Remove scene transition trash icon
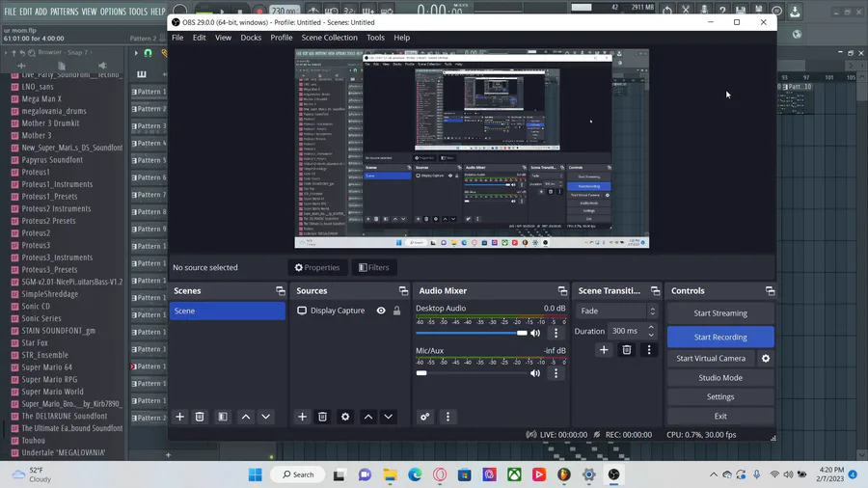 [627, 350]
